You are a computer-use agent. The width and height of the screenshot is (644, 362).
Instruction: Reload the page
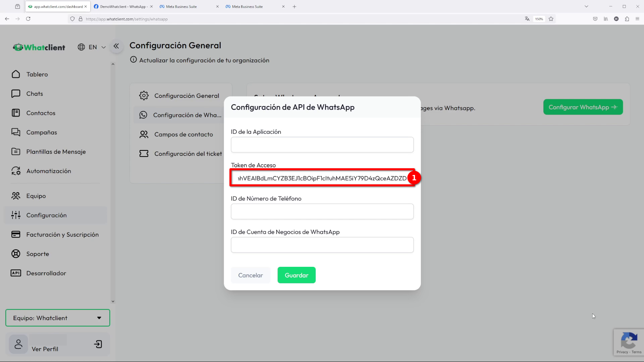point(28,19)
